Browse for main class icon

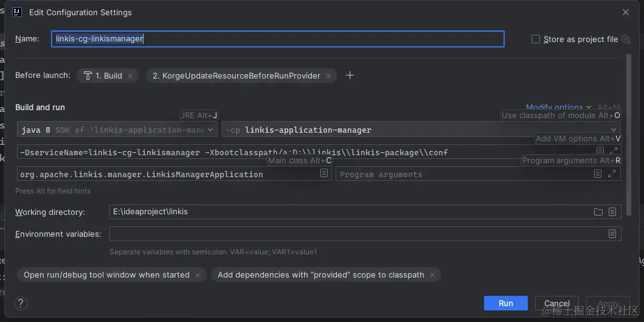coord(324,173)
